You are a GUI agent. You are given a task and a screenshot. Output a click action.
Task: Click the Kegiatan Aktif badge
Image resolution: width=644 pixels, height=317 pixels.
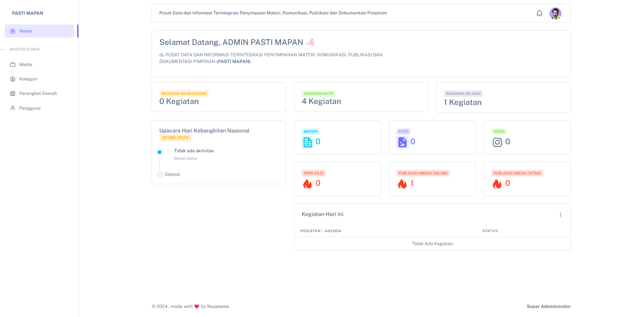(x=319, y=94)
